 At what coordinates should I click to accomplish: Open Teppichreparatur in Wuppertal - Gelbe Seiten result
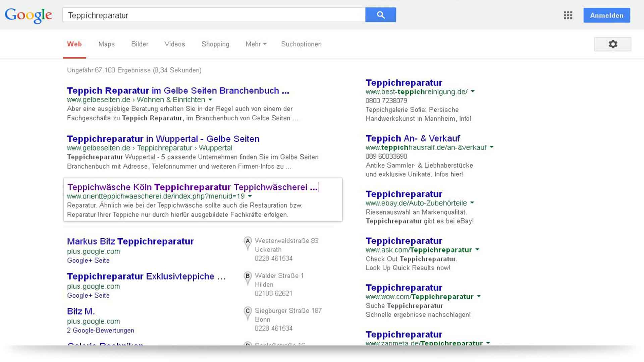(163, 139)
